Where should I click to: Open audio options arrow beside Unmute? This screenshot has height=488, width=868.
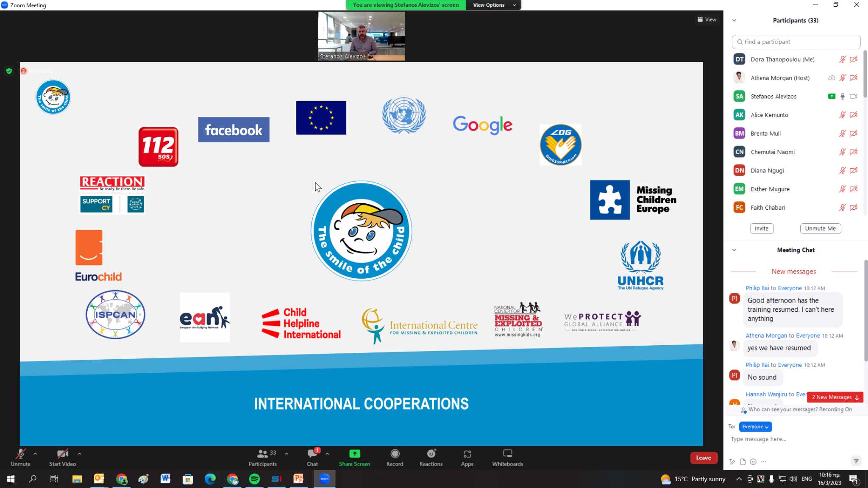pyautogui.click(x=35, y=454)
